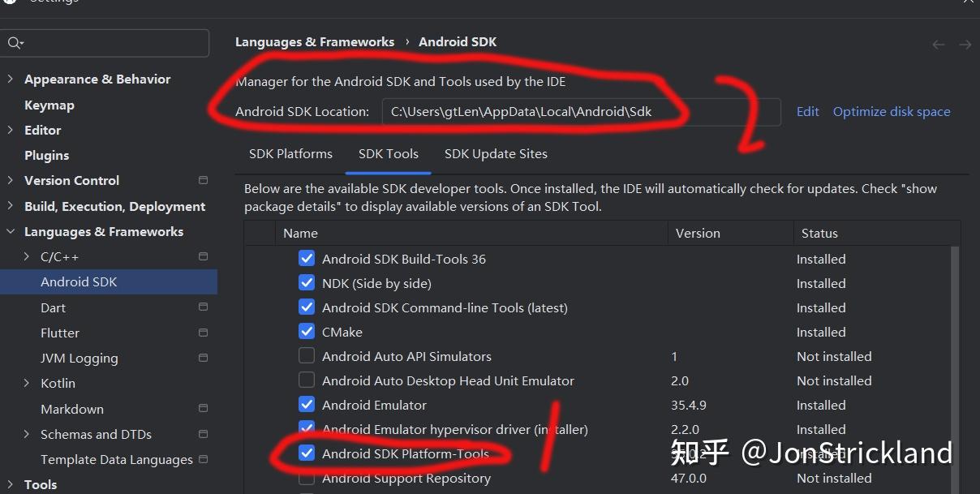Disable Android Emulator hypervisor driver installer
Image resolution: width=980 pixels, height=494 pixels.
coord(307,429)
